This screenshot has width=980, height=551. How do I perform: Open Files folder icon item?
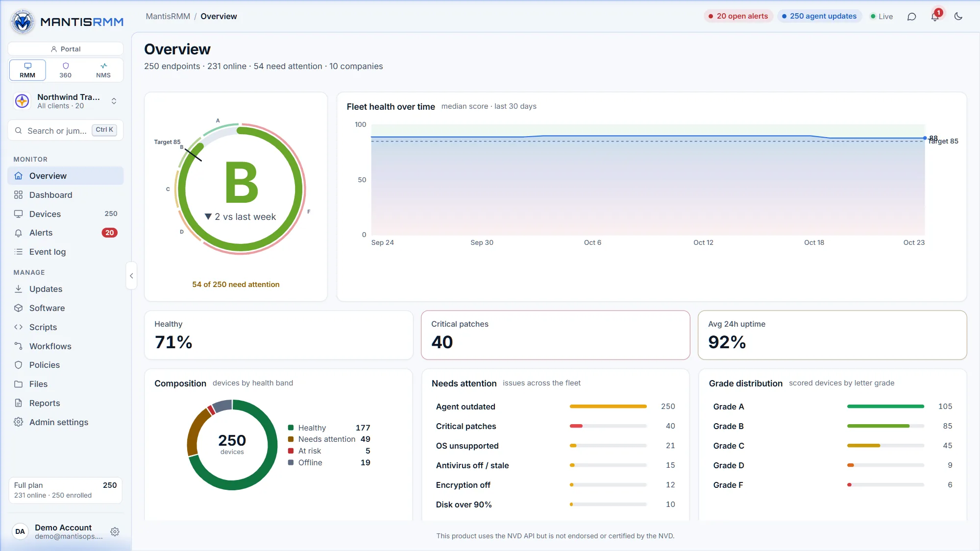[66, 384]
